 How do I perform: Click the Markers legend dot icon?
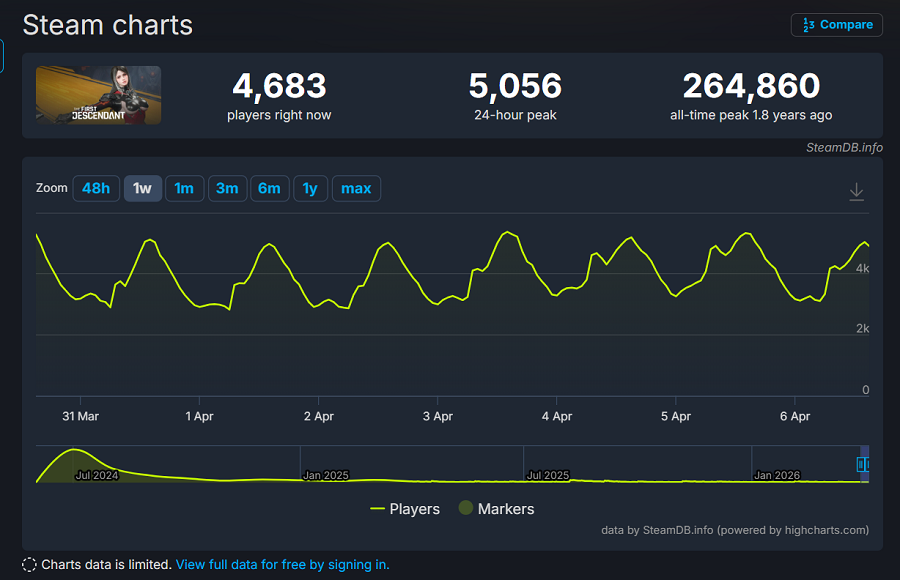coord(464,508)
